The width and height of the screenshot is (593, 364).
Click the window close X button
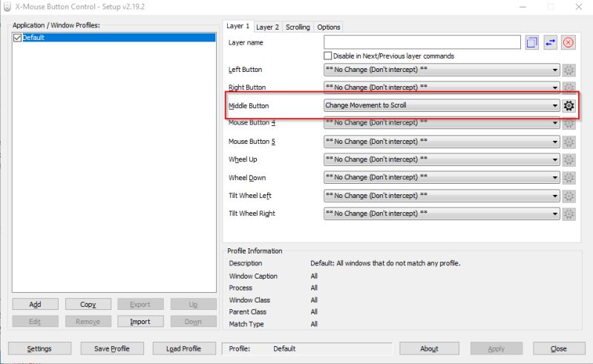pyautogui.click(x=579, y=7)
